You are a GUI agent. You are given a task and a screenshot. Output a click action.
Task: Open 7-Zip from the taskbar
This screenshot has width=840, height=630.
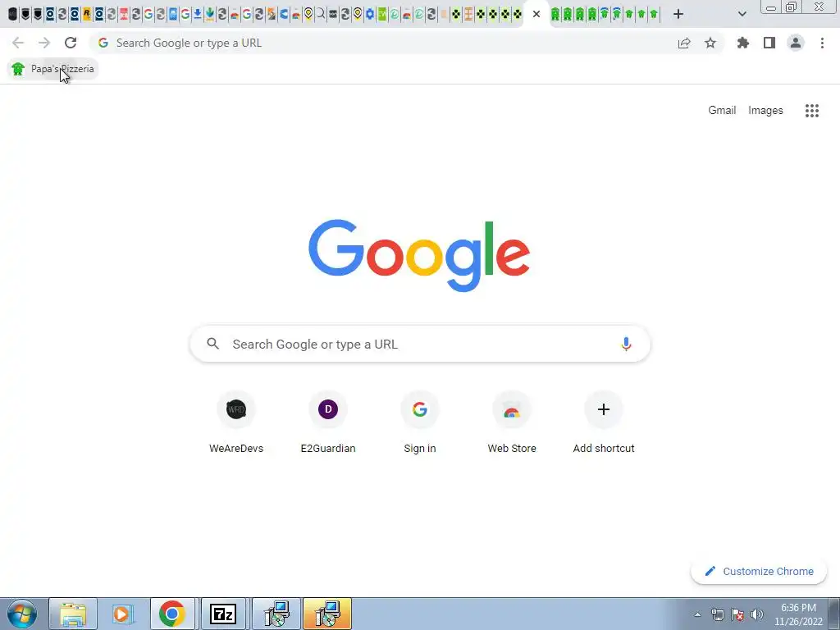pos(223,614)
